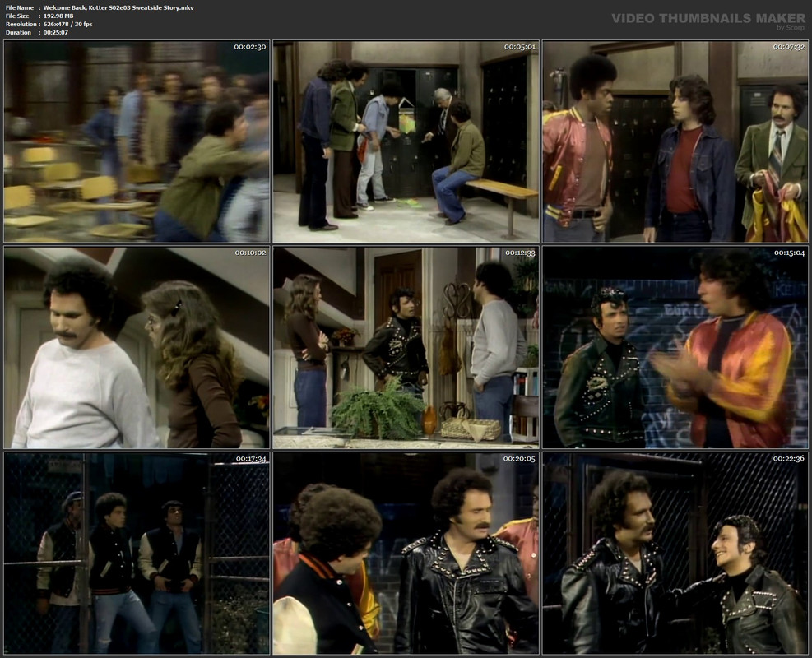The width and height of the screenshot is (812, 658).
Task: Click the 'File Size' label
Action: (x=17, y=16)
